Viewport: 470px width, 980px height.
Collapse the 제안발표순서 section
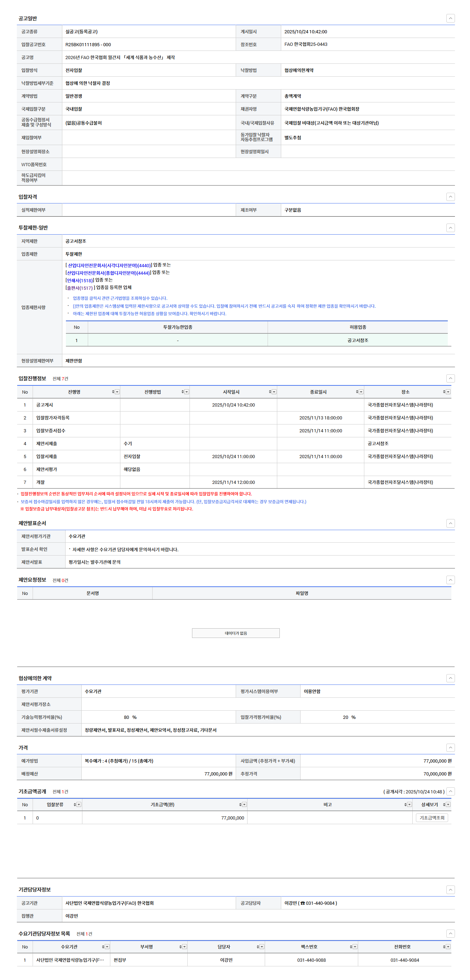coord(450,523)
